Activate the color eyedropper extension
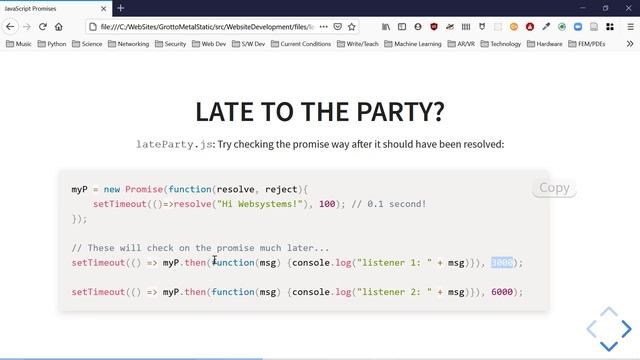This screenshot has height=360, width=640. [x=546, y=27]
